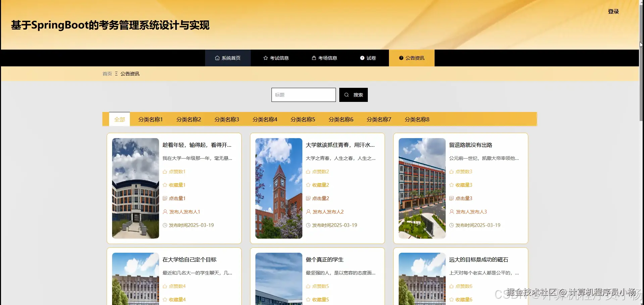Screen dimensions: 644x305
Task: Click the exclamation icon on the 试卷 tab
Action: (362, 58)
